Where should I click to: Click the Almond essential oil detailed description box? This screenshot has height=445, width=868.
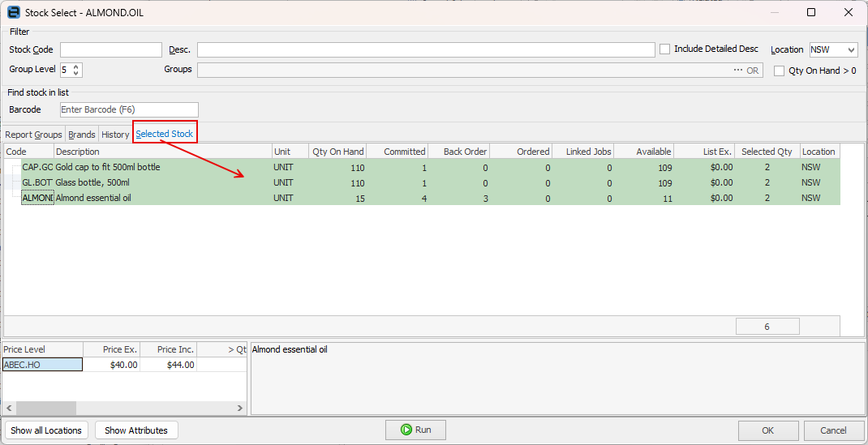[557, 378]
